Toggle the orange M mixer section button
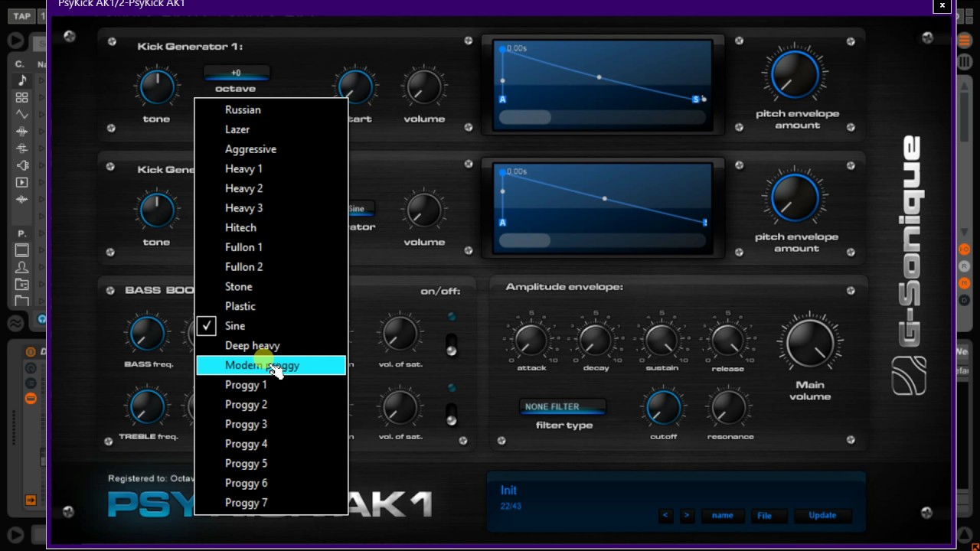Viewport: 980px width, 551px height. point(965,283)
